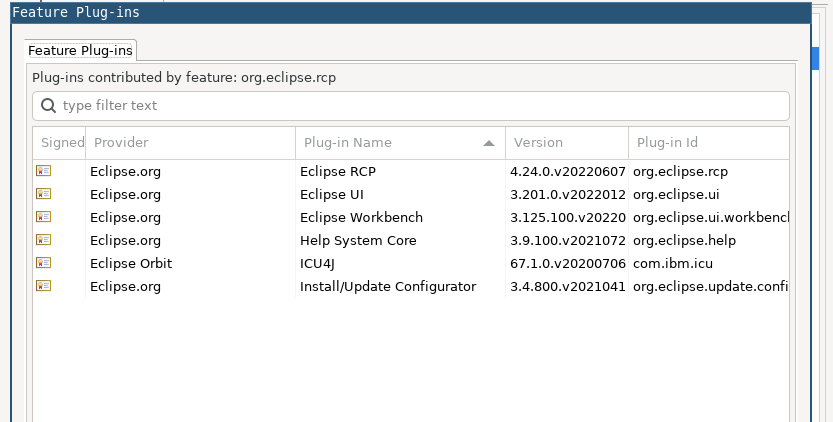The width and height of the screenshot is (833, 422).
Task: Select the org.eclipse.ui.workbench plug-in id cell
Action: point(710,217)
